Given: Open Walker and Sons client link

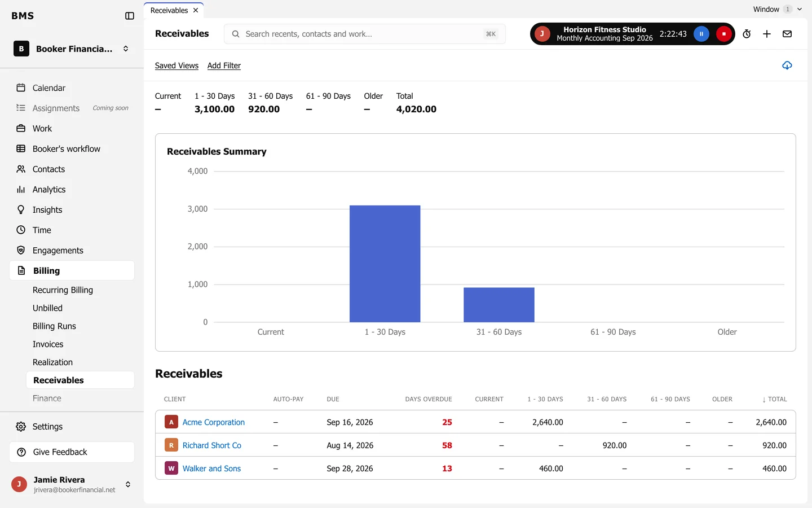Looking at the screenshot, I should pyautogui.click(x=211, y=468).
